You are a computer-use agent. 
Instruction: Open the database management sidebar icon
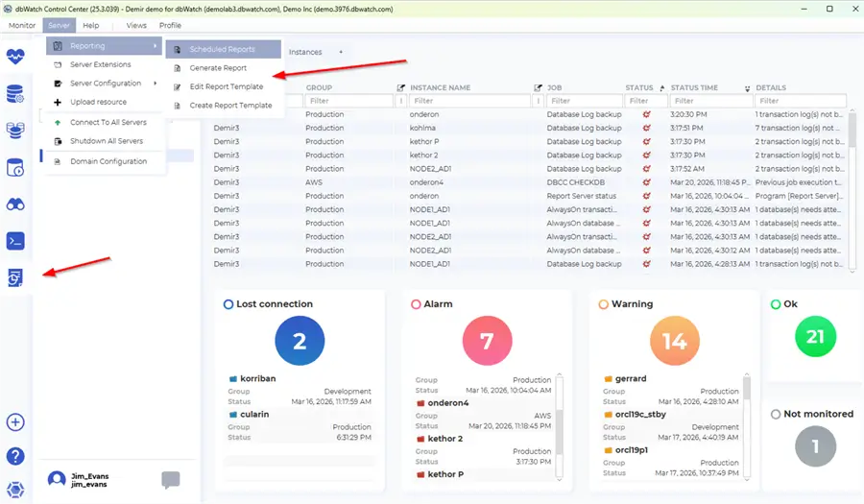tap(15, 94)
